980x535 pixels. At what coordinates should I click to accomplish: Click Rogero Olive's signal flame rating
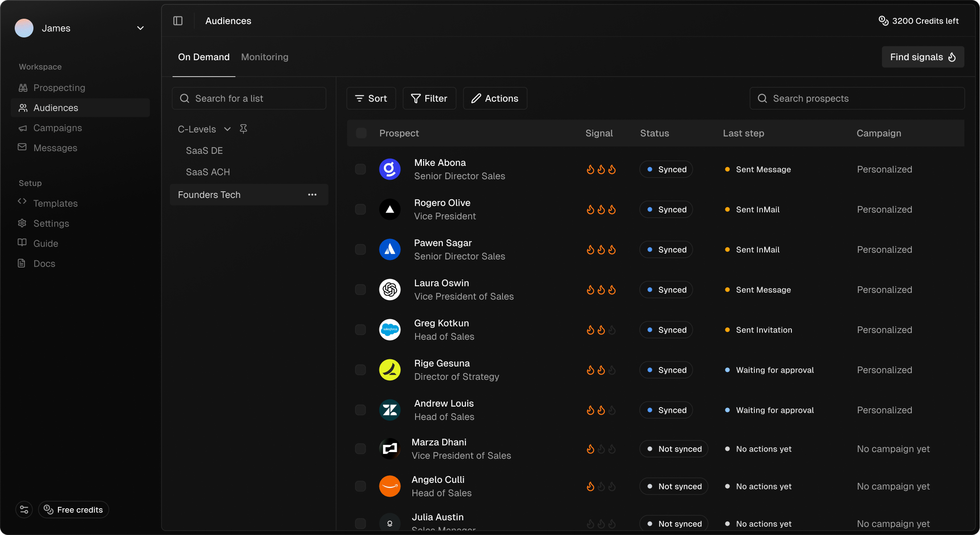pyautogui.click(x=601, y=209)
